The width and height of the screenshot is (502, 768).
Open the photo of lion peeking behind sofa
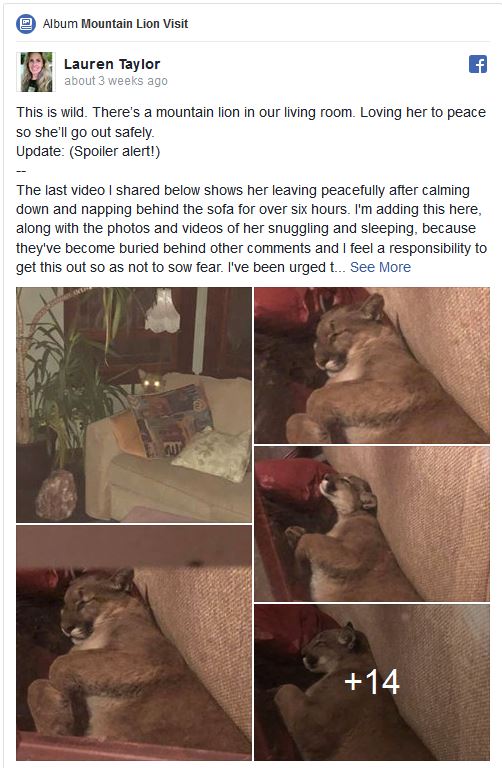[x=134, y=405]
